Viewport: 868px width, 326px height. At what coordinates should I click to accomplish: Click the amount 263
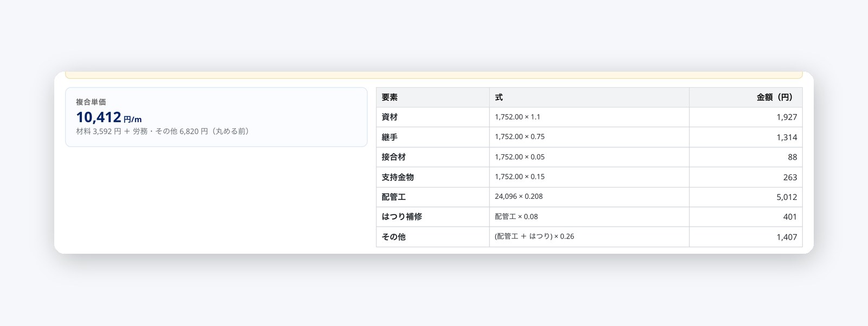coord(790,177)
